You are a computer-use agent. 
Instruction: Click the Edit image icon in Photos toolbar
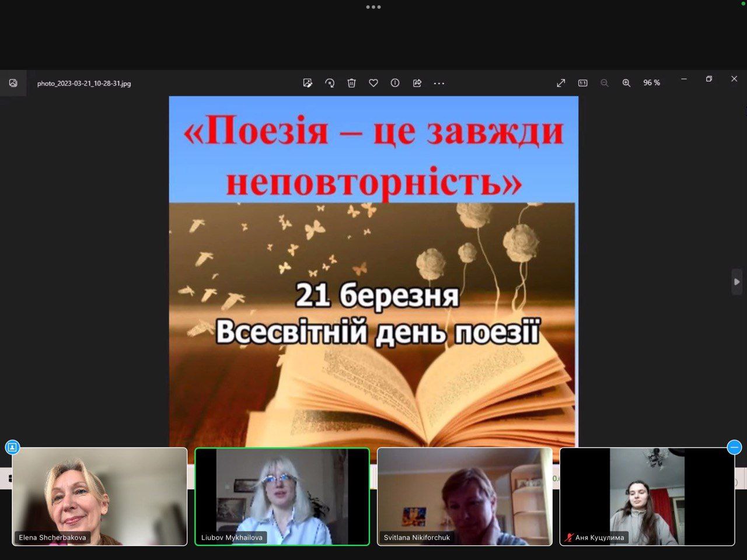[x=308, y=83]
